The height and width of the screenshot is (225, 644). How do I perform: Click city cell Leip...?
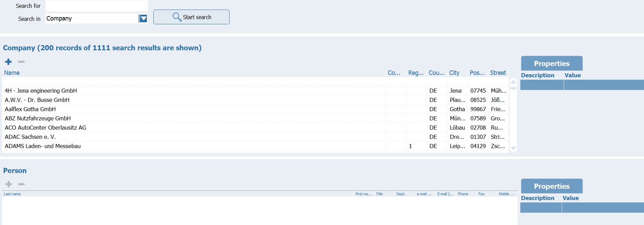pos(457,146)
